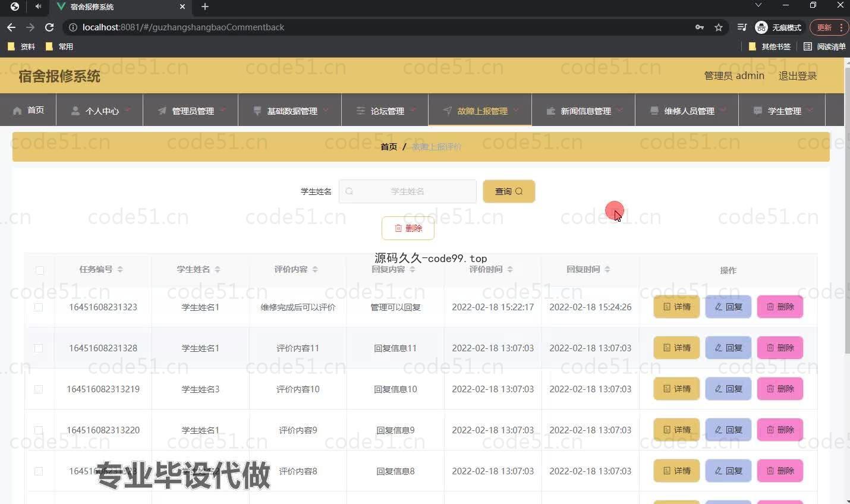Viewport: 850px width, 504px height.
Task: Expand the 基础数据管理 menu
Action: [290, 111]
